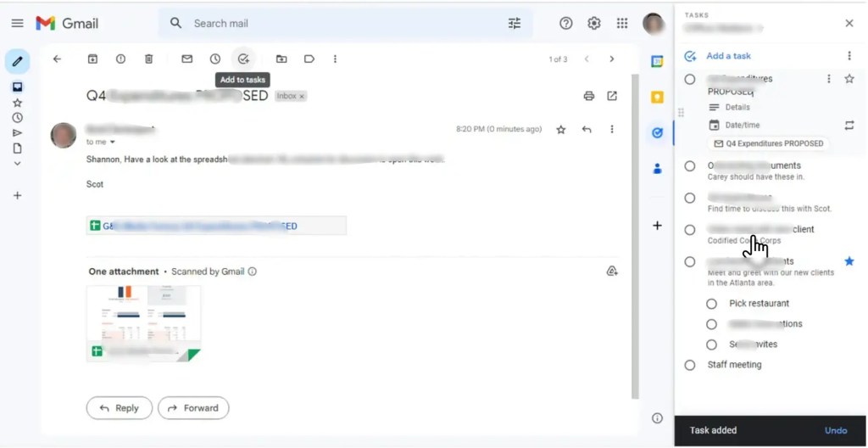Expand recipient details next to 'to me'
The width and height of the screenshot is (868, 448).
click(x=113, y=142)
